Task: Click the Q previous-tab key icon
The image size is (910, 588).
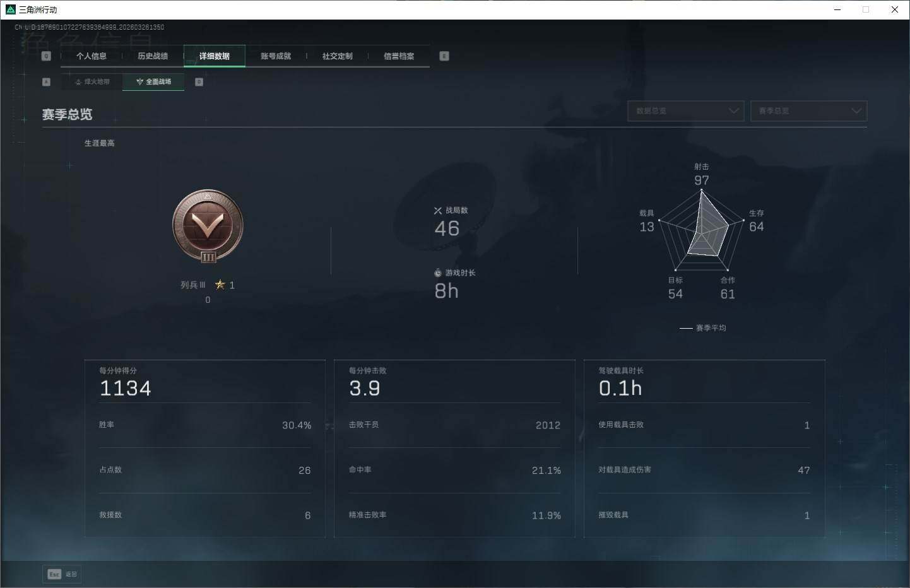Action: (x=46, y=56)
